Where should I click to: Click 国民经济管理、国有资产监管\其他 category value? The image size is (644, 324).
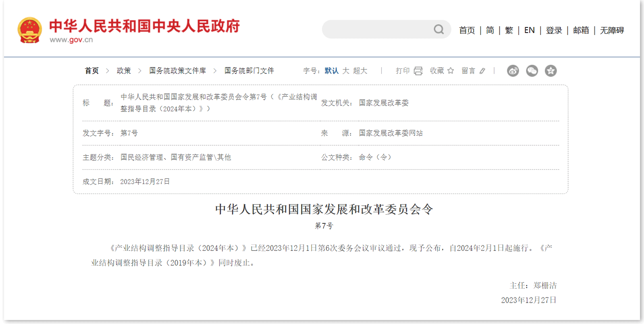tap(176, 157)
